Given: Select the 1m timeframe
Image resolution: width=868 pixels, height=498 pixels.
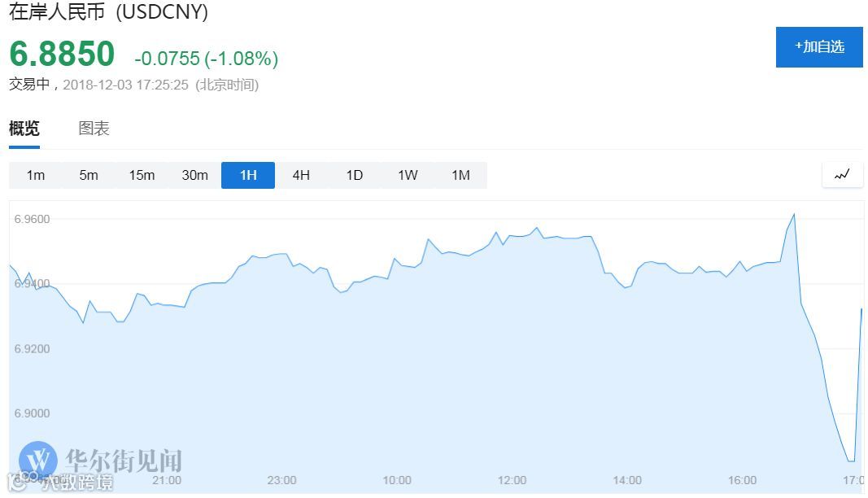Looking at the screenshot, I should (36, 175).
